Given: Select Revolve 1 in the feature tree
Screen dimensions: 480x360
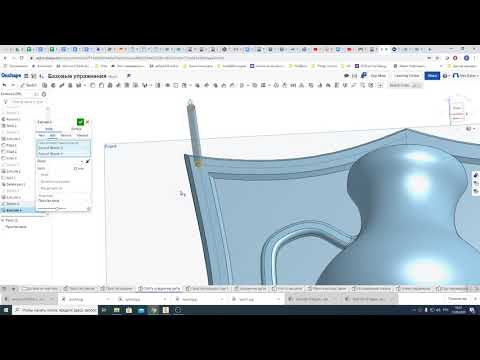Looking at the screenshot, I should click(x=13, y=119).
